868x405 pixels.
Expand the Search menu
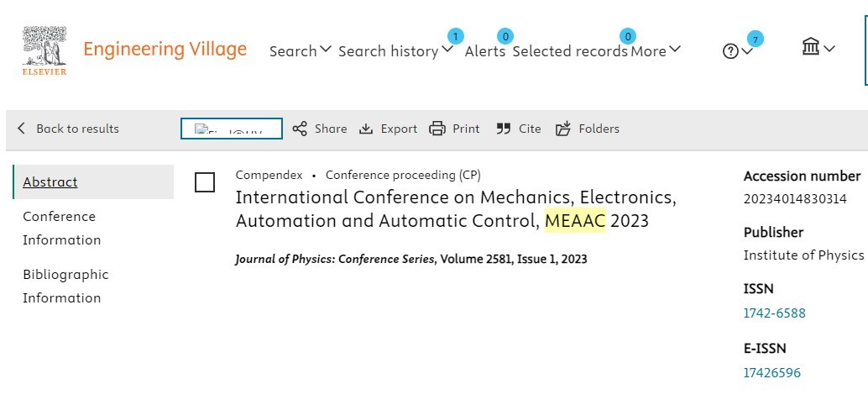point(300,51)
